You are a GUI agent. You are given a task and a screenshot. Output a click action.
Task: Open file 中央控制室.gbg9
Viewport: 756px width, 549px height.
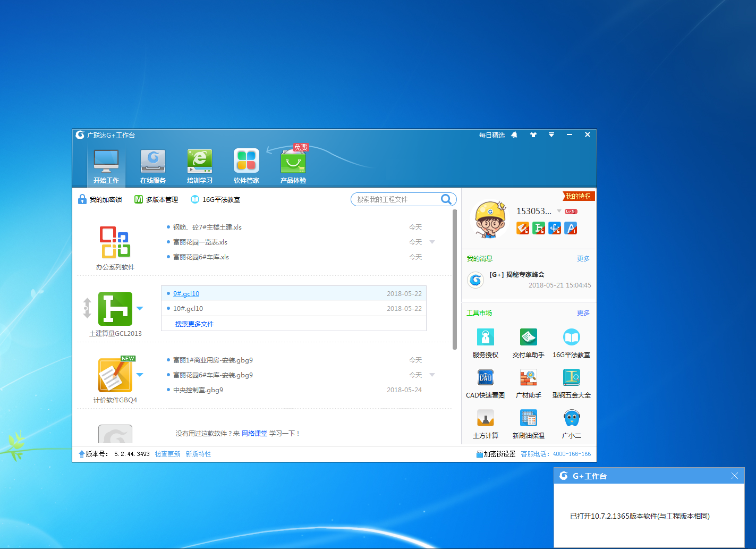[198, 390]
